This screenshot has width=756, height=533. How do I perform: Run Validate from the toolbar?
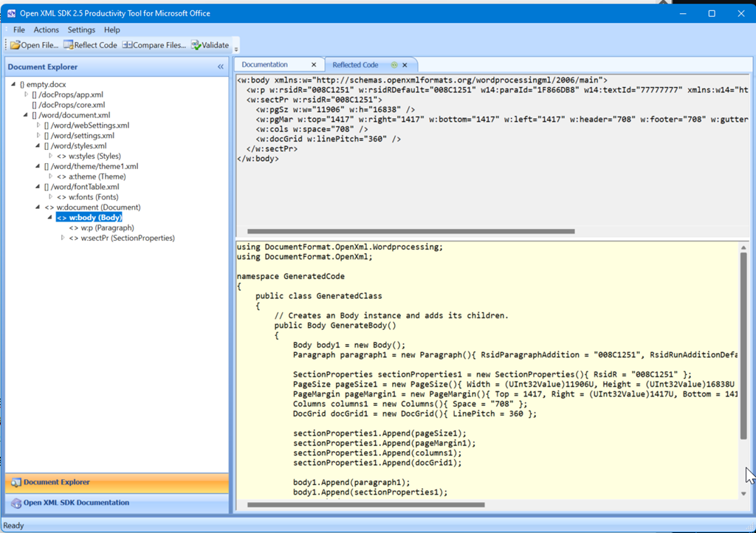point(210,45)
